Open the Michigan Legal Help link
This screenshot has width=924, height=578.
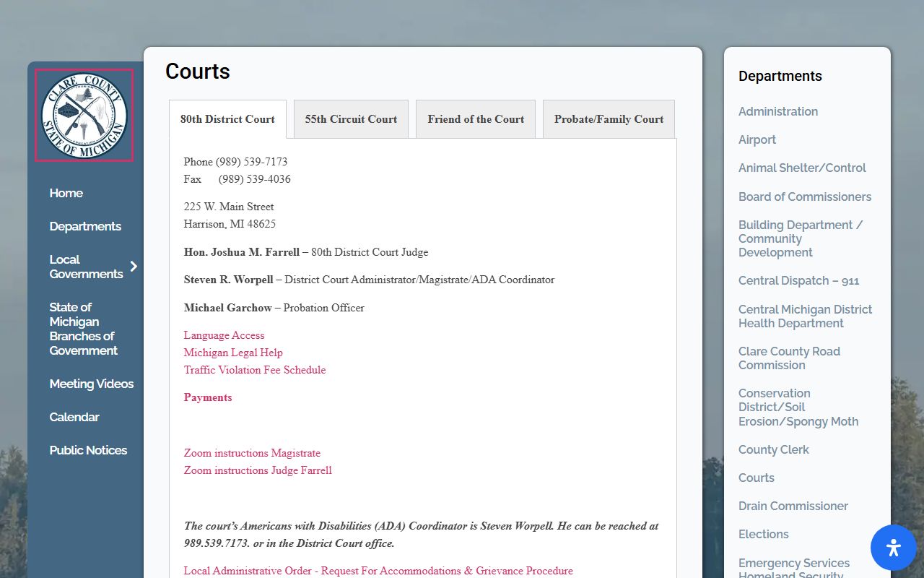(233, 353)
